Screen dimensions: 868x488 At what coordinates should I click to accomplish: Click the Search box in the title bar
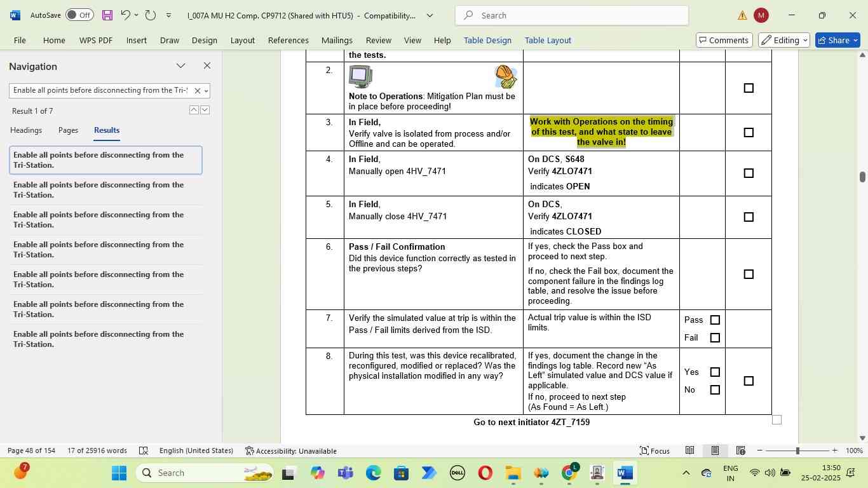pyautogui.click(x=572, y=15)
